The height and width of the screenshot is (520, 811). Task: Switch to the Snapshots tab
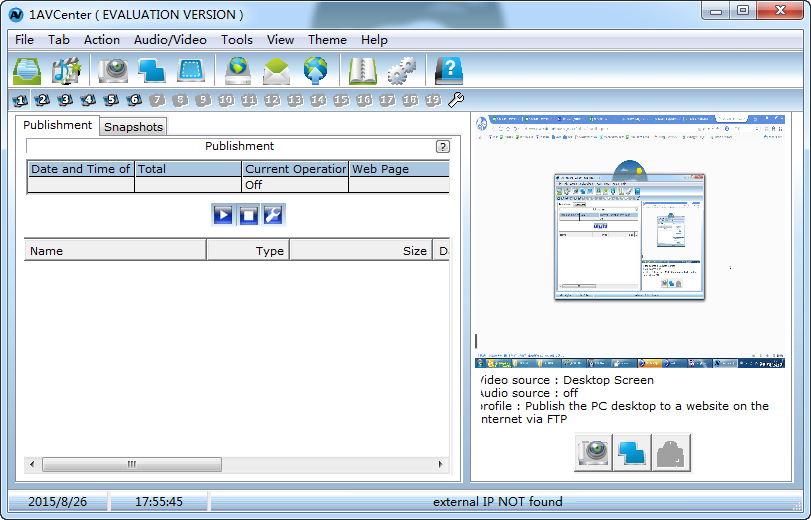tap(133, 127)
